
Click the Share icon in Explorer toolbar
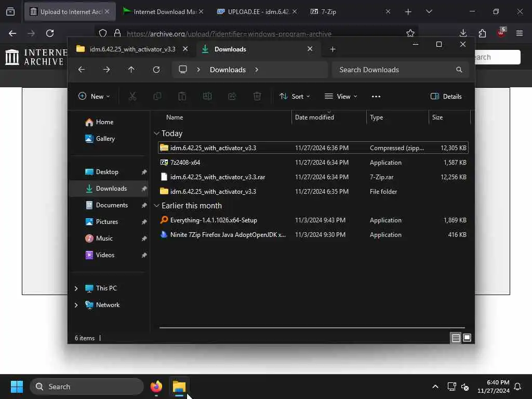tap(232, 96)
